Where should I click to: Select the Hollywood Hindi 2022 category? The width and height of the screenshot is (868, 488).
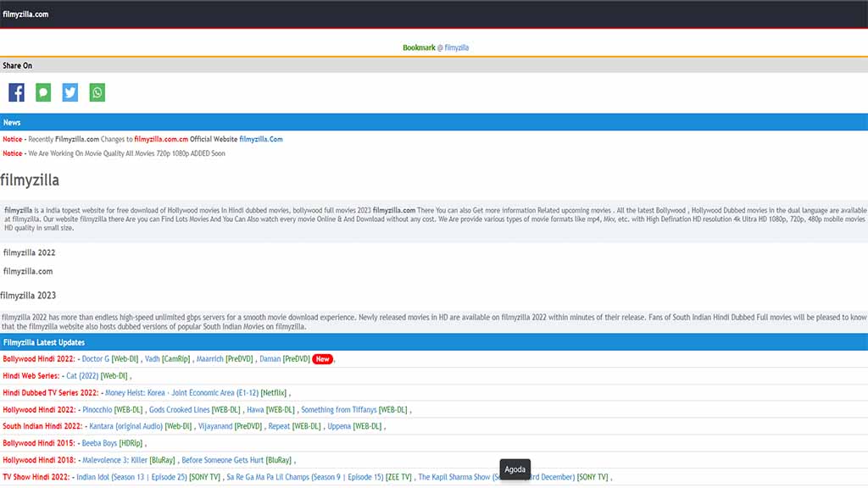coord(39,410)
